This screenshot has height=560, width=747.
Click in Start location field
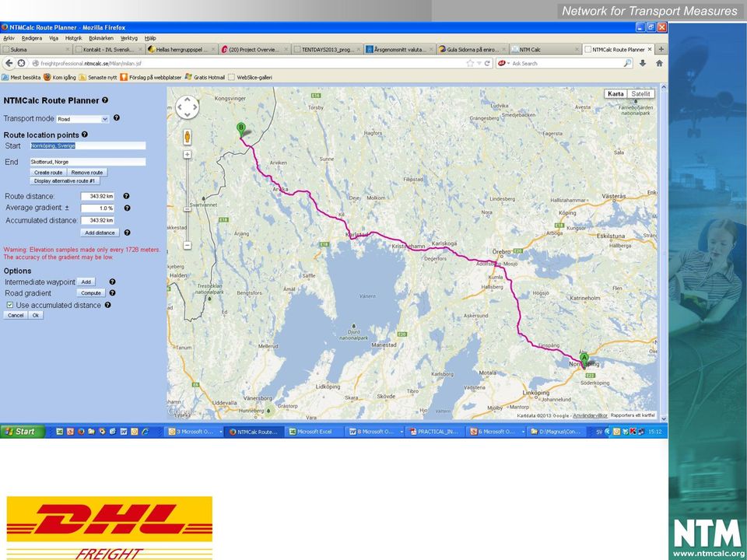(88, 145)
